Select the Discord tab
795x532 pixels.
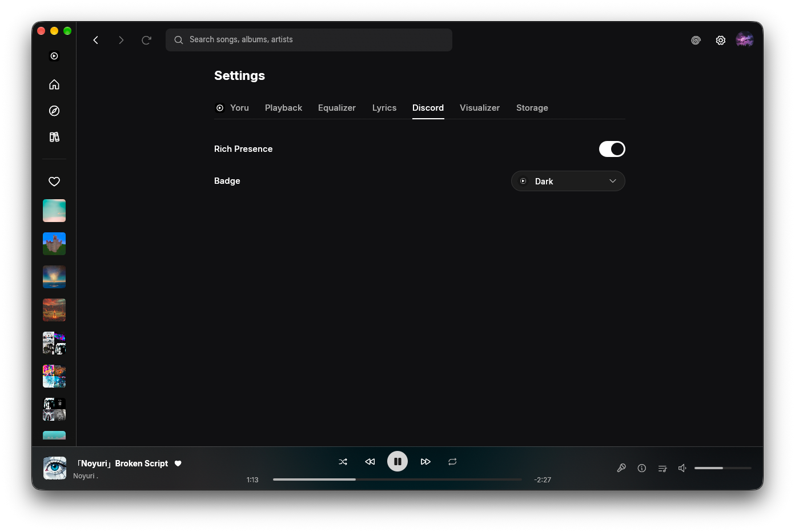pyautogui.click(x=428, y=108)
